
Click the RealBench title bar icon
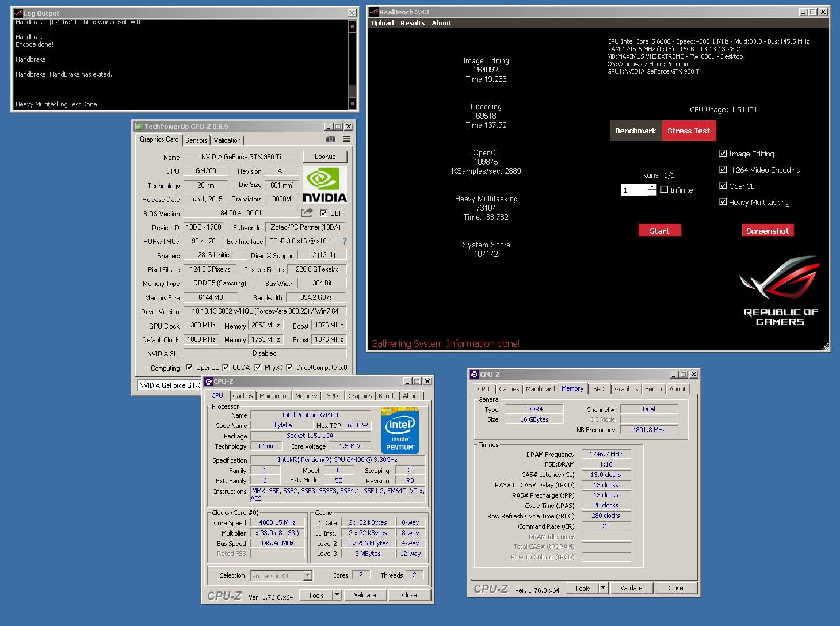pyautogui.click(x=374, y=12)
